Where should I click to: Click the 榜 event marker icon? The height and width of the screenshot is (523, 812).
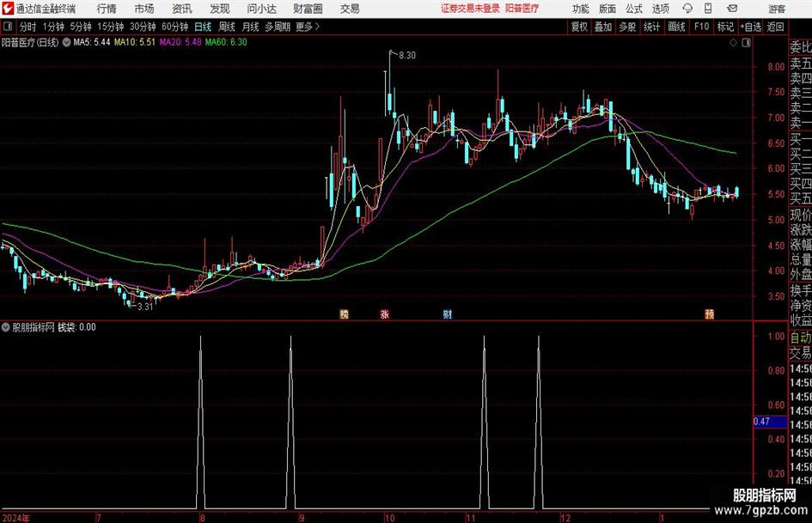(x=344, y=313)
